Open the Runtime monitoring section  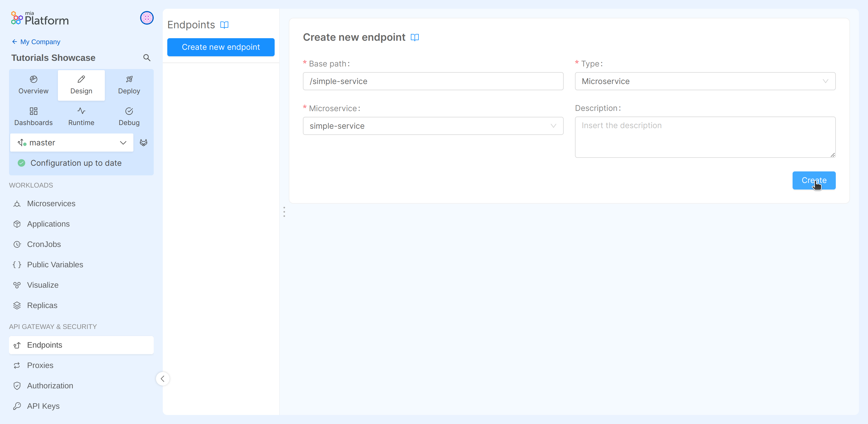click(81, 116)
